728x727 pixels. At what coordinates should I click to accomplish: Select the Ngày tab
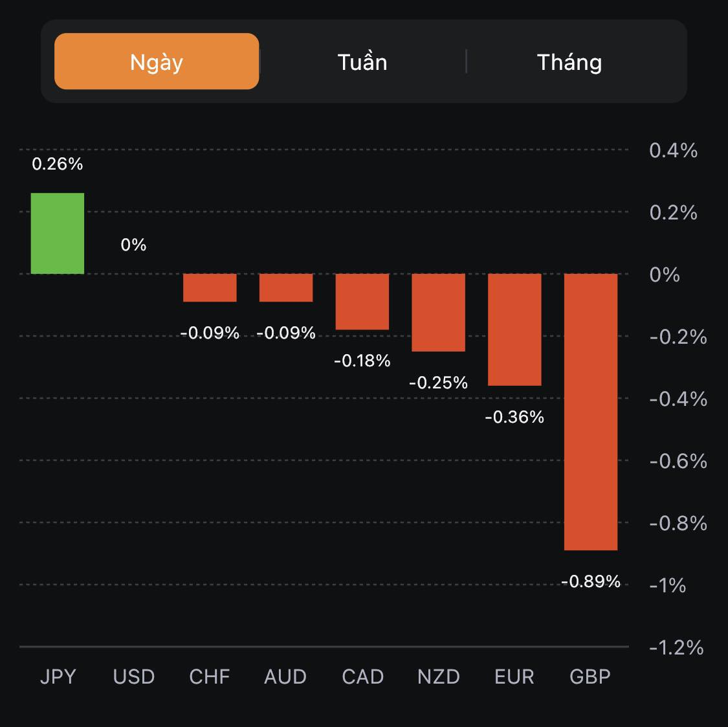pos(157,62)
